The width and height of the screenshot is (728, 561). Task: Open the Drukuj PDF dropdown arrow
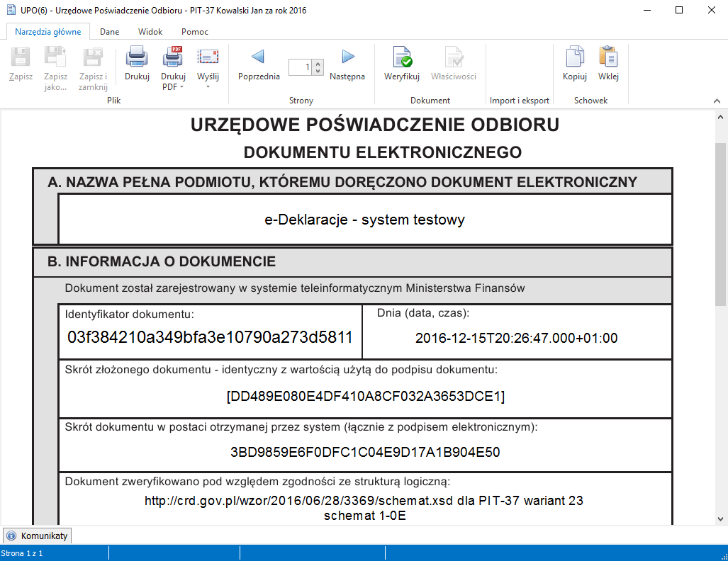click(183, 86)
